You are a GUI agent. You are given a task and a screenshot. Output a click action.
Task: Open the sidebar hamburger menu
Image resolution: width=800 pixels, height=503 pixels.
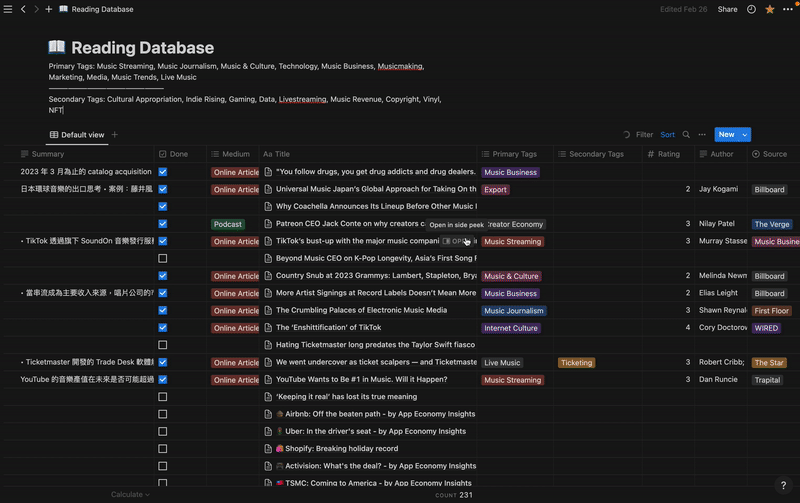click(x=8, y=9)
